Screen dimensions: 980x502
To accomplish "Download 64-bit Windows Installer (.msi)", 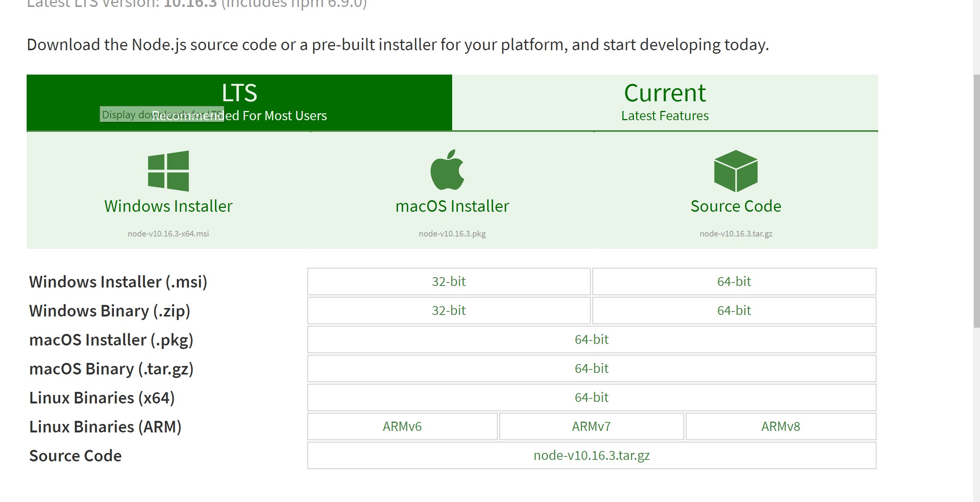I will click(734, 281).
